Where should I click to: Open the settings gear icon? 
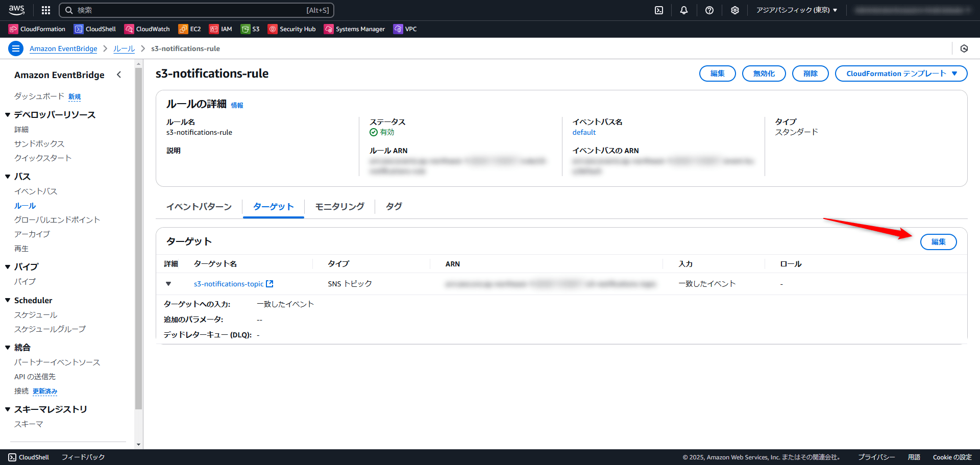coord(735,10)
